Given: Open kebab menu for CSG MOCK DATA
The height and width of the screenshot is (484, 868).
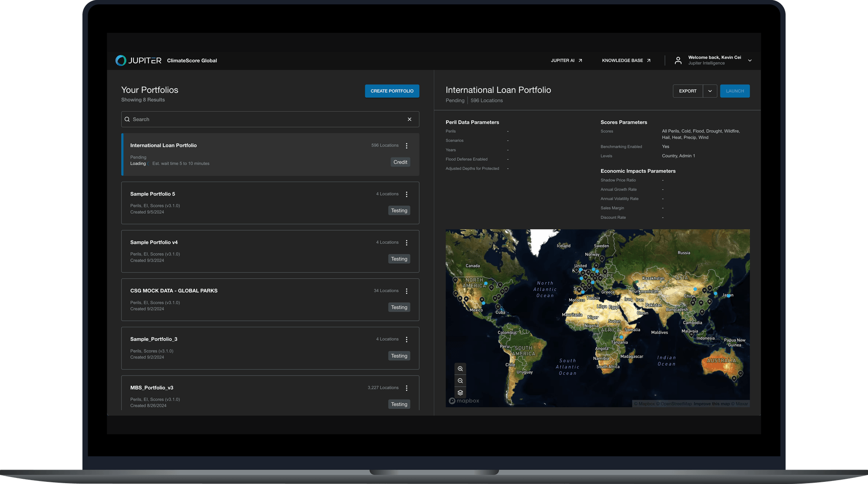Looking at the screenshot, I should pyautogui.click(x=407, y=291).
